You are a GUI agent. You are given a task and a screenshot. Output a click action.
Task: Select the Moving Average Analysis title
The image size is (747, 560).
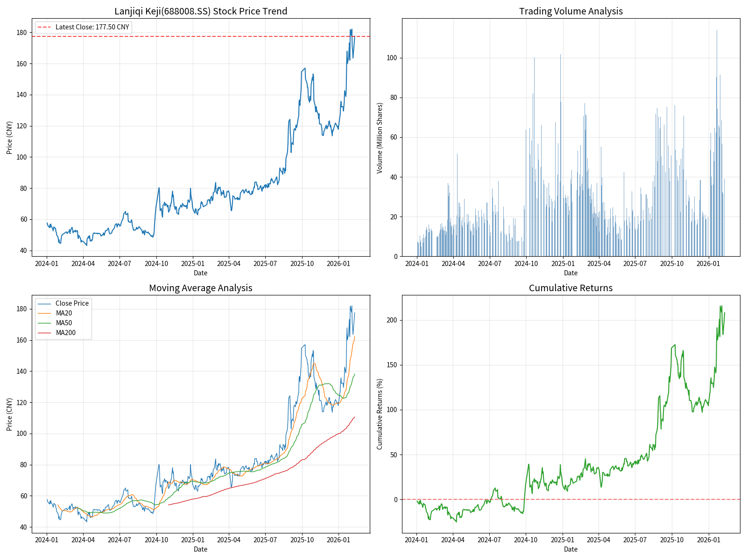(x=201, y=288)
